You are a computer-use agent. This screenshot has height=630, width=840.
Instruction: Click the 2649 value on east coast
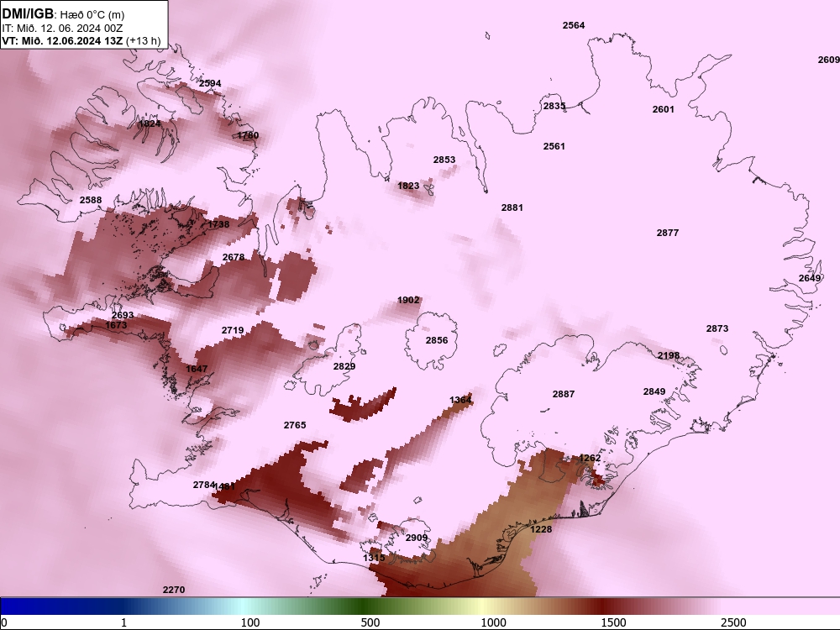[x=810, y=279]
